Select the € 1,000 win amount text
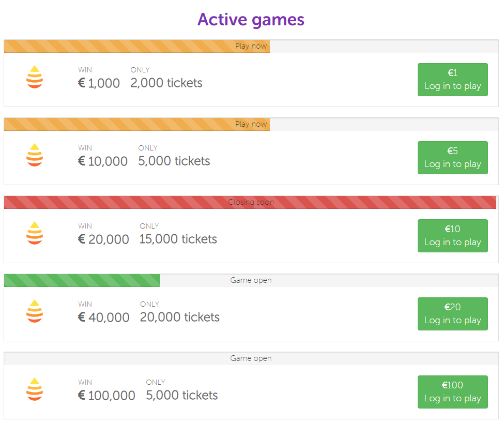The image size is (504, 423). 99,83
